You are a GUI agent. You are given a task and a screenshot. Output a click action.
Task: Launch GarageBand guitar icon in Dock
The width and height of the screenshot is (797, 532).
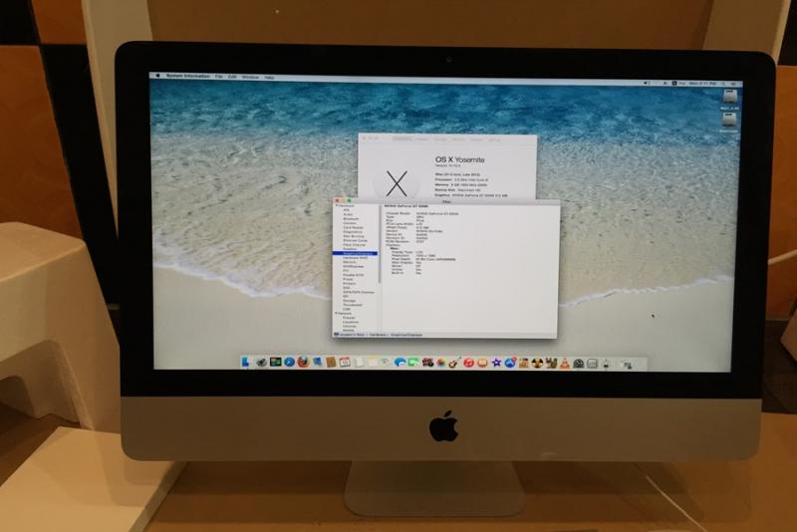pos(453,363)
